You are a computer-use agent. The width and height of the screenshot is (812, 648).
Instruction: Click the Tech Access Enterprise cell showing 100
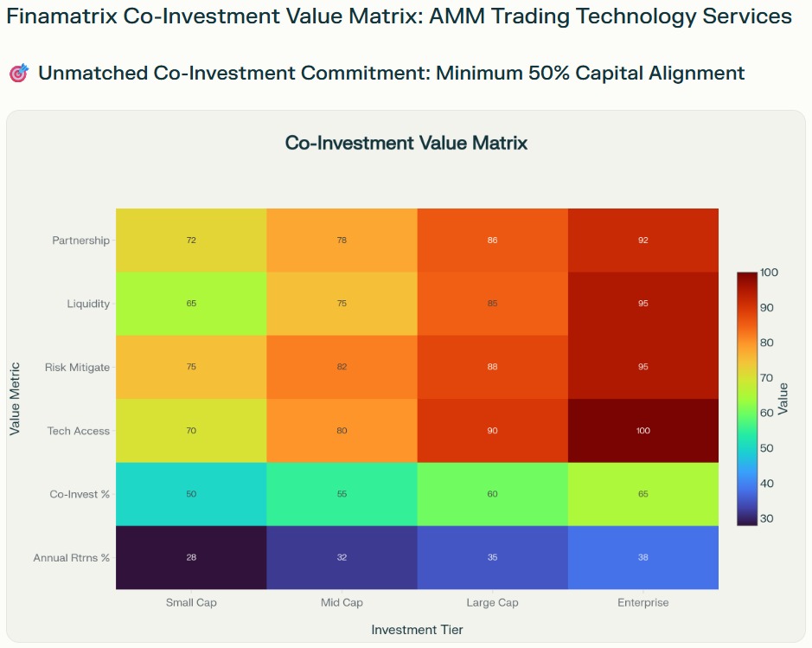(643, 430)
